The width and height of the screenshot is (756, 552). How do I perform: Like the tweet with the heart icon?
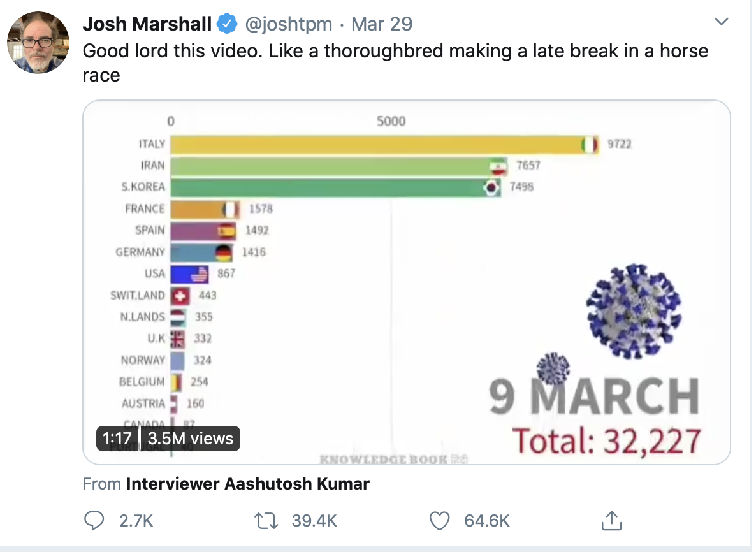(x=439, y=521)
